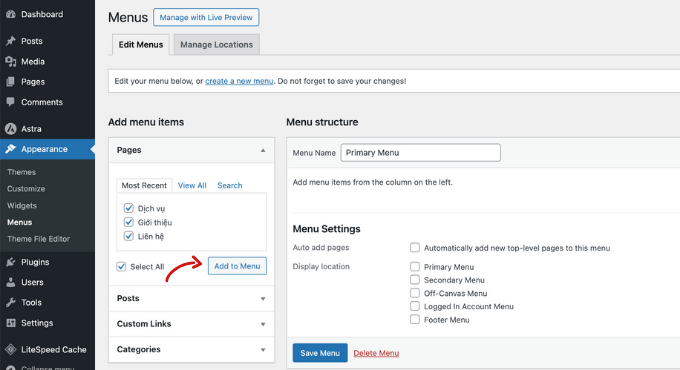The width and height of the screenshot is (680, 370).
Task: Click the Menu Name input field
Action: [420, 153]
